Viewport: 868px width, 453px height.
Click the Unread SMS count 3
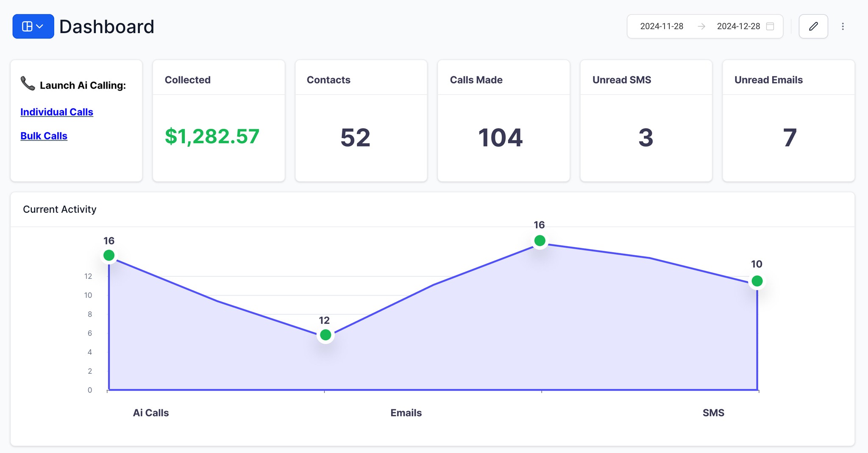tap(646, 138)
